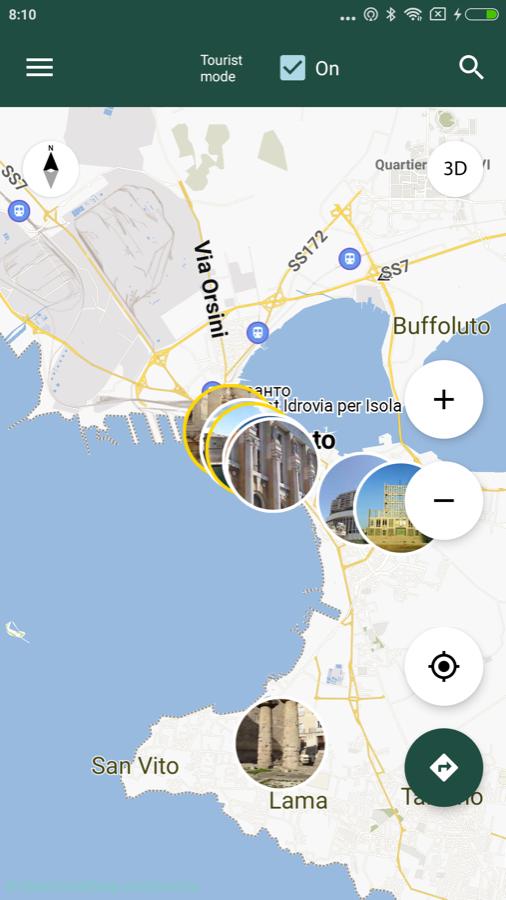
Task: Open the tall modern building photo marker
Action: coord(396,509)
